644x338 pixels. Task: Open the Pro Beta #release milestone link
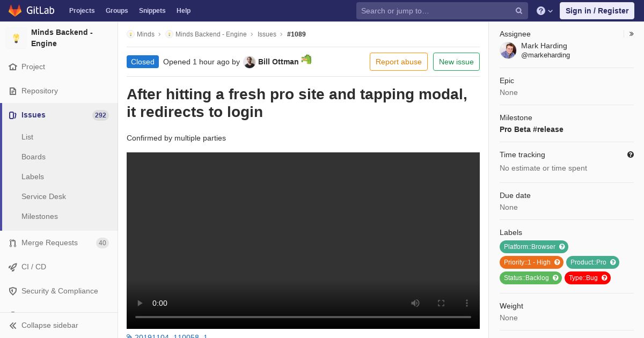coord(531,129)
